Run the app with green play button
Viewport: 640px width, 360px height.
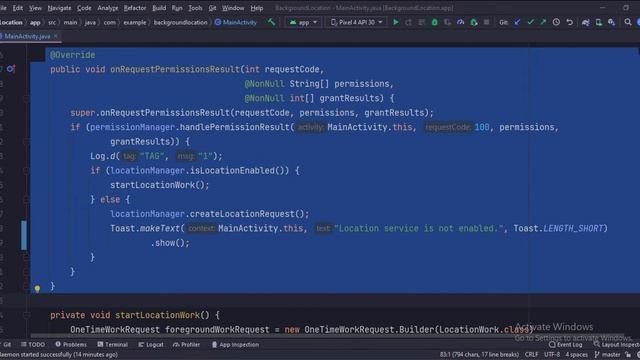(396, 22)
